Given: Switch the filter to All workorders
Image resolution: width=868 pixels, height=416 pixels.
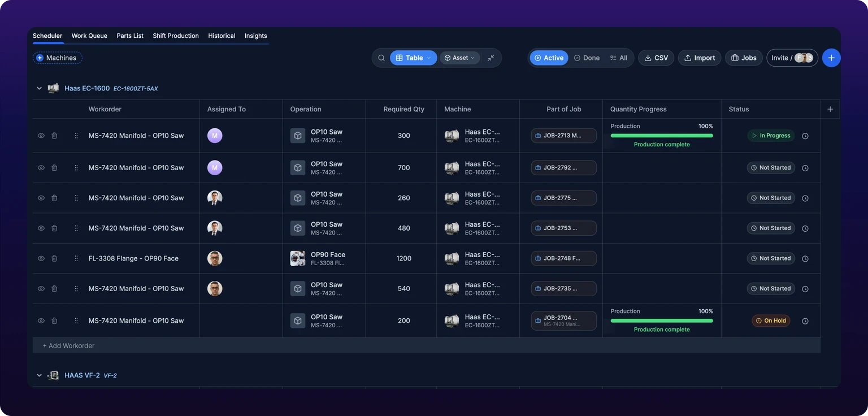Looking at the screenshot, I should coord(619,58).
